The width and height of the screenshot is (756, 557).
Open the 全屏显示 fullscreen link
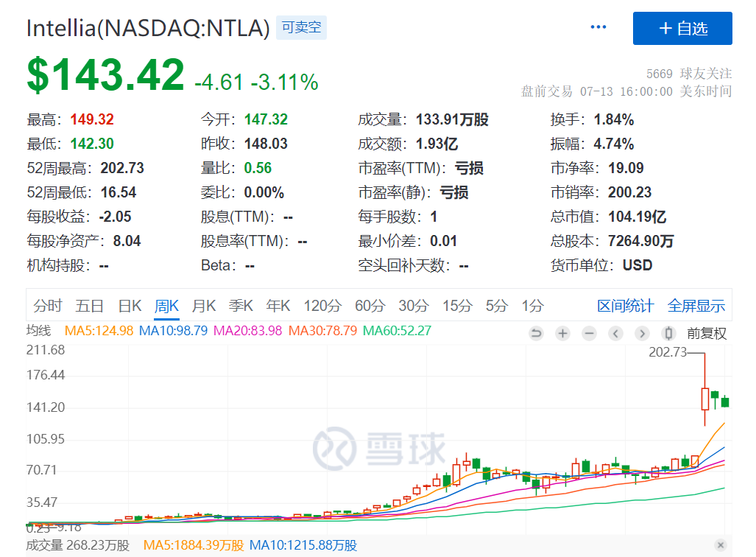[x=696, y=306]
